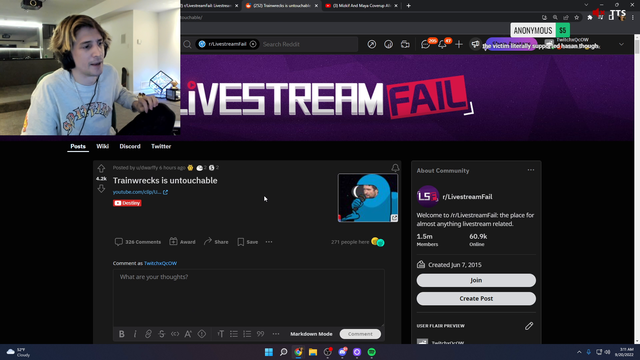Insert a bulleted list
640x360 pixels.
234,334
